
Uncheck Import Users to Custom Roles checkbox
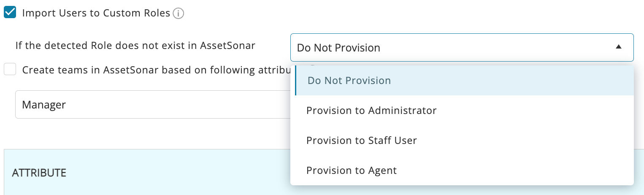pos(10,13)
